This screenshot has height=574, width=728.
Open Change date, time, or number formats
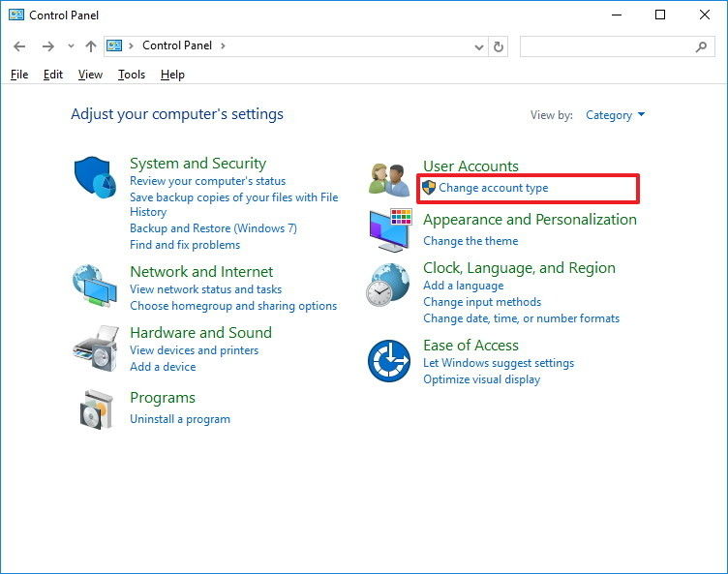pyautogui.click(x=521, y=318)
